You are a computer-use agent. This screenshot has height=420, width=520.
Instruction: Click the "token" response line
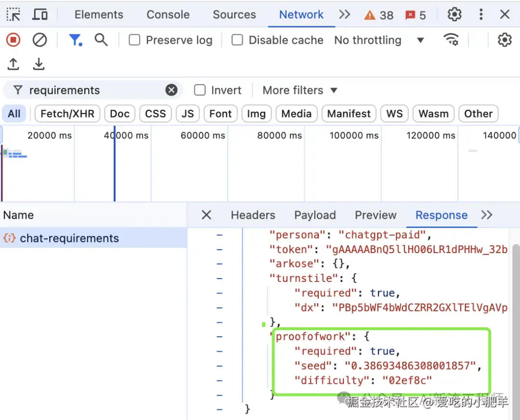[388, 249]
